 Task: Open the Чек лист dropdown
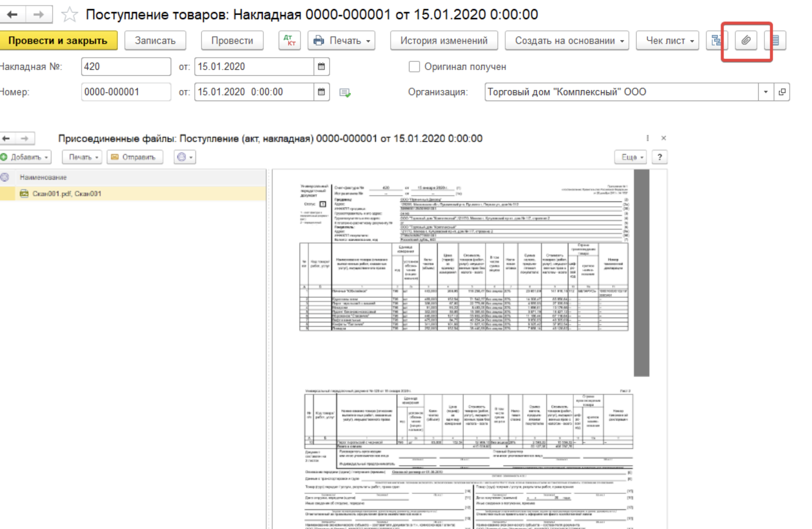pos(667,40)
